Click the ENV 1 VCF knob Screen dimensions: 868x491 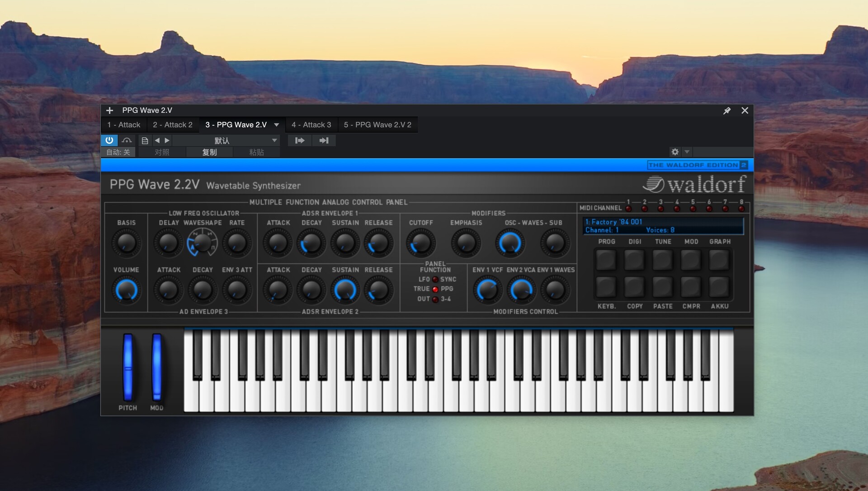coord(487,290)
